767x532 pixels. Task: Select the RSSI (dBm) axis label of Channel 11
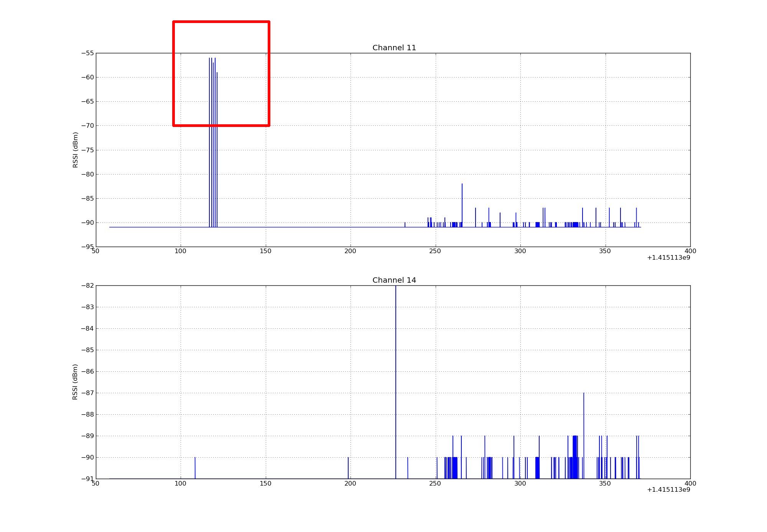click(x=75, y=150)
